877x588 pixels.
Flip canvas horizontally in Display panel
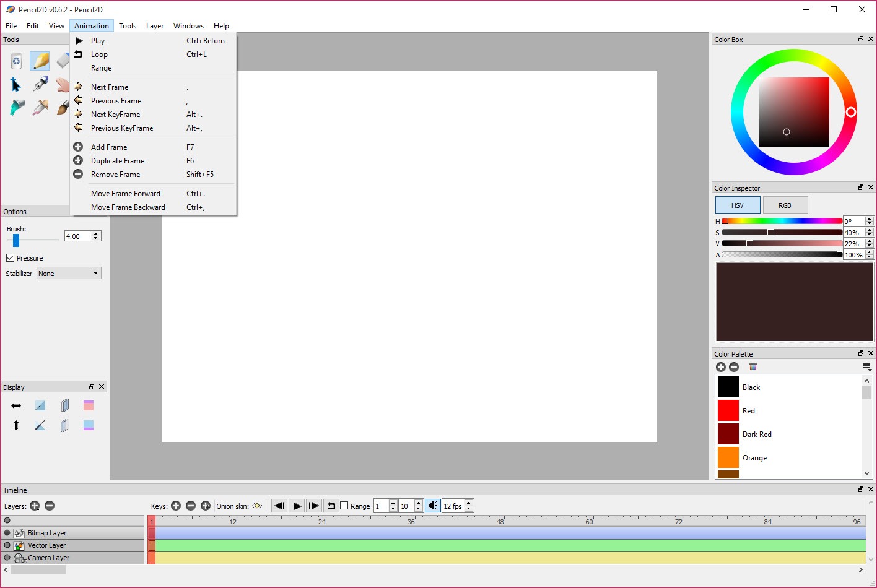click(16, 406)
